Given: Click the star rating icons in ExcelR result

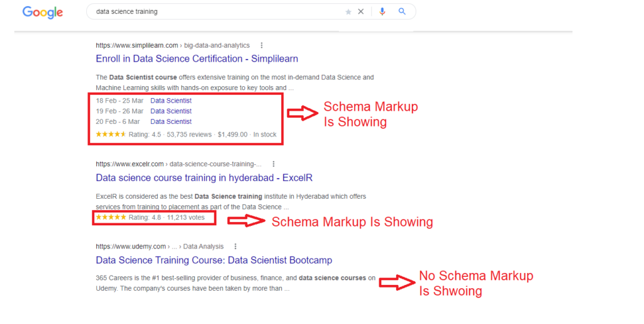Looking at the screenshot, I should pos(111,217).
